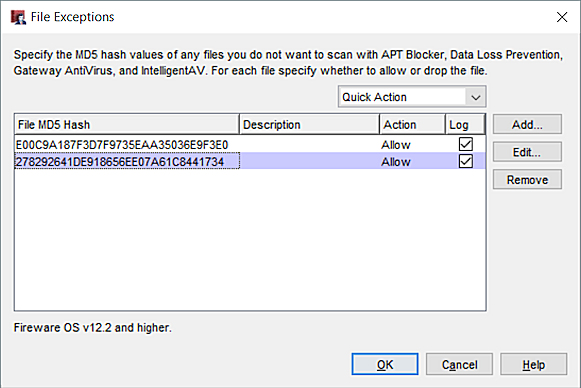Click Allow action in the 27829264 row
The image size is (581, 388).
point(396,162)
